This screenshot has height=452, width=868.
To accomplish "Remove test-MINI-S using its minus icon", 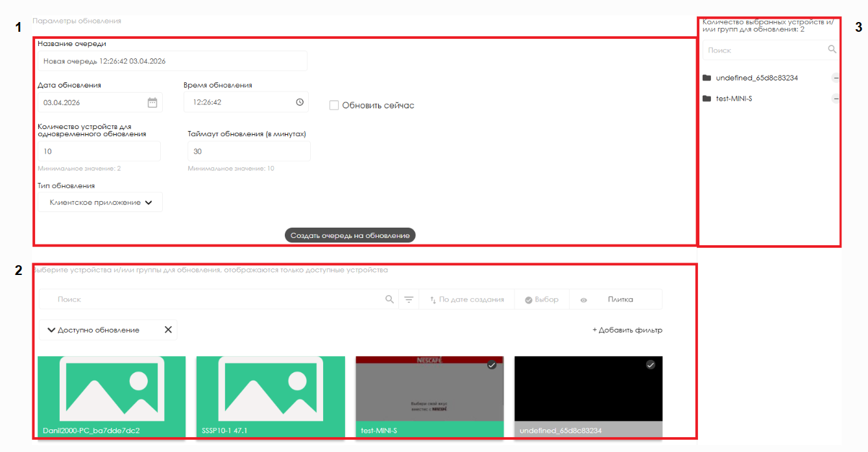I will click(835, 99).
